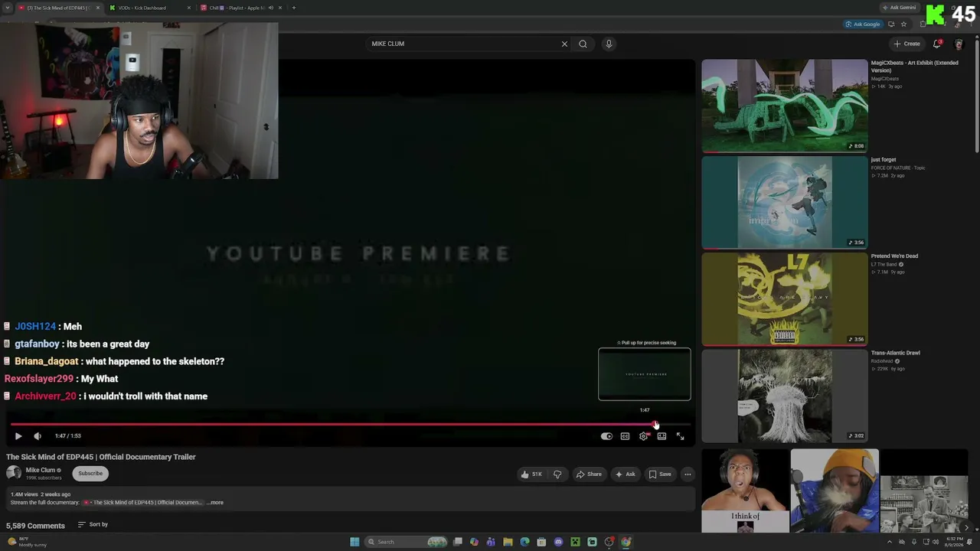Open the 5,589 Comments heading
This screenshot has height=551, width=980.
tap(35, 526)
